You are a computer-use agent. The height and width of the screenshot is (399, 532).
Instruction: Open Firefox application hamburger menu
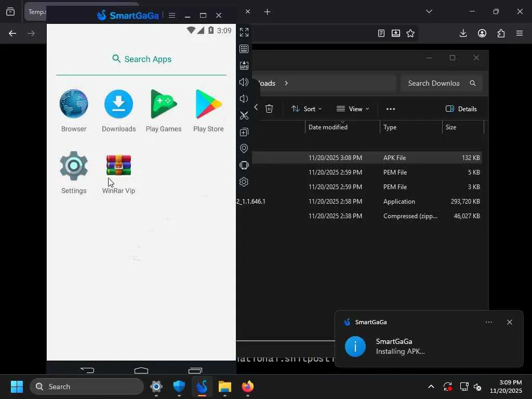(x=520, y=33)
